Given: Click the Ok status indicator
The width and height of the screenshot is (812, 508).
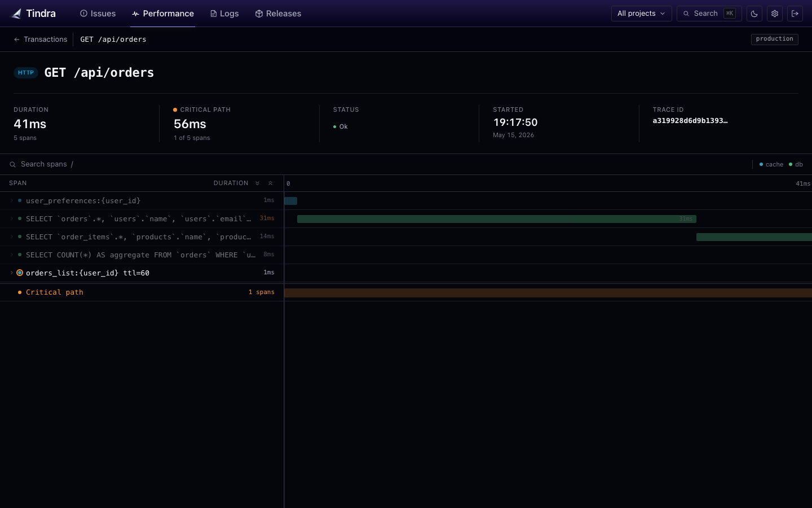Looking at the screenshot, I should 341,127.
